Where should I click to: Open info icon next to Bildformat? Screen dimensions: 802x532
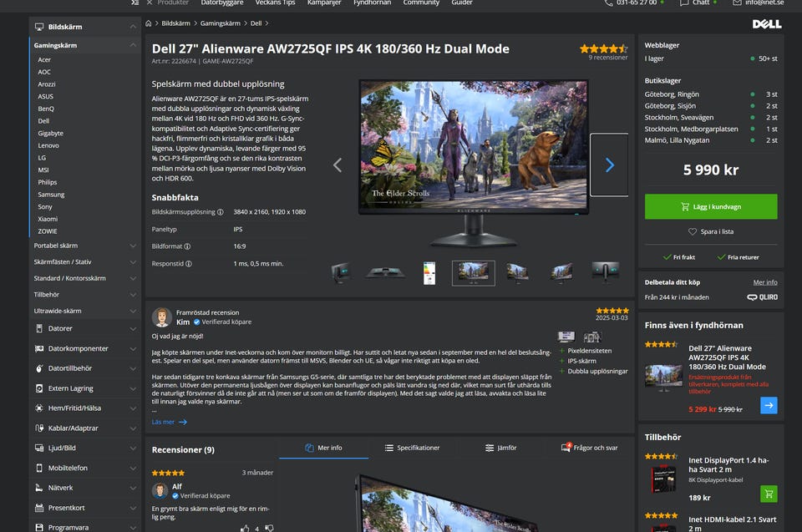click(x=187, y=246)
